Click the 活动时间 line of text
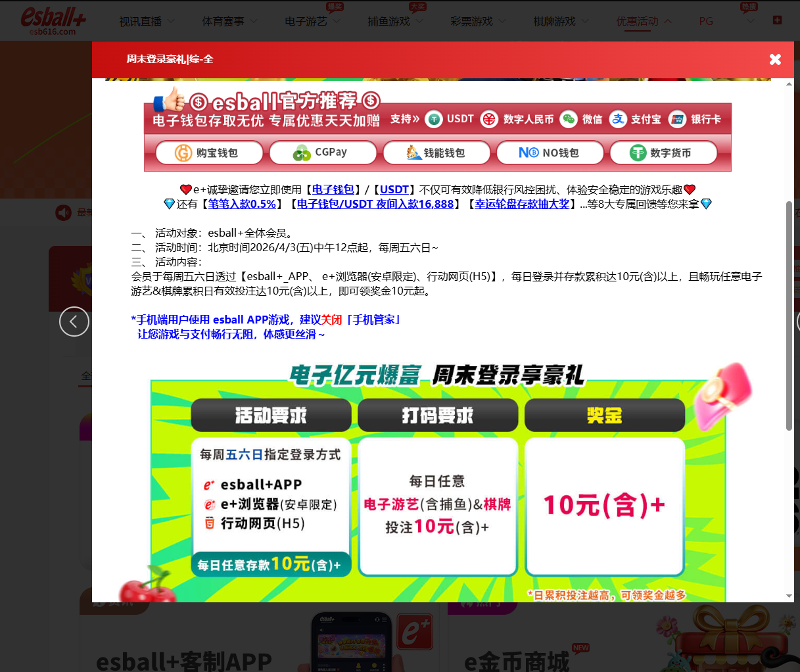The width and height of the screenshot is (800, 672). pos(285,247)
